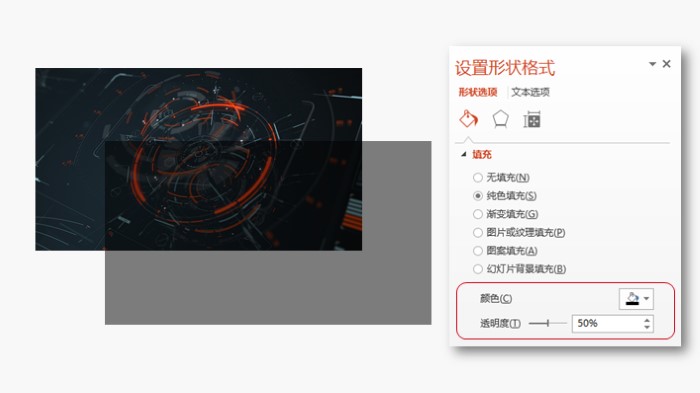The image size is (700, 393).
Task: Expand the 颜色 fill color dropdown arrow
Action: click(x=646, y=299)
